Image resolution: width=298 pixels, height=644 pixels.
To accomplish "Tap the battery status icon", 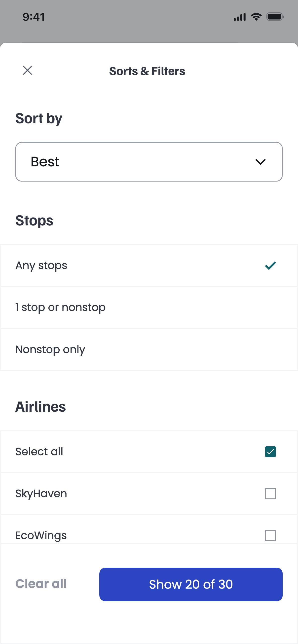I will point(275,17).
